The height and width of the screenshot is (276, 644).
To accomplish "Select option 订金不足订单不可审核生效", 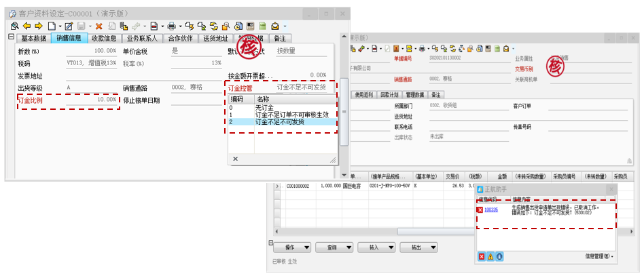I will point(283,115).
